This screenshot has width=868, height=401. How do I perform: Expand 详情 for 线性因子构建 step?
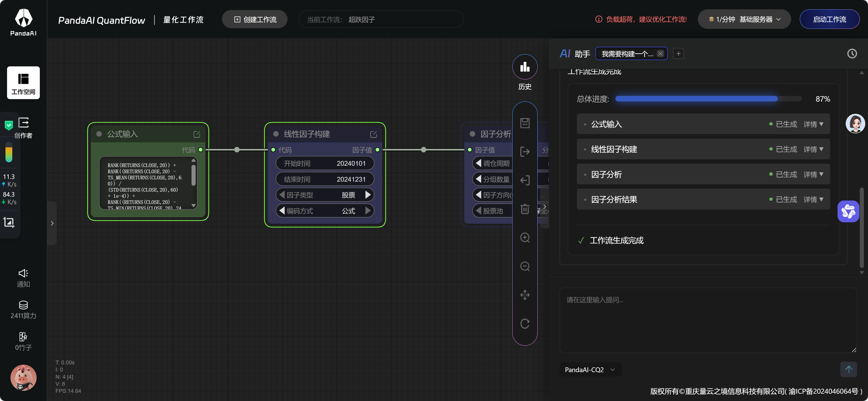point(813,149)
